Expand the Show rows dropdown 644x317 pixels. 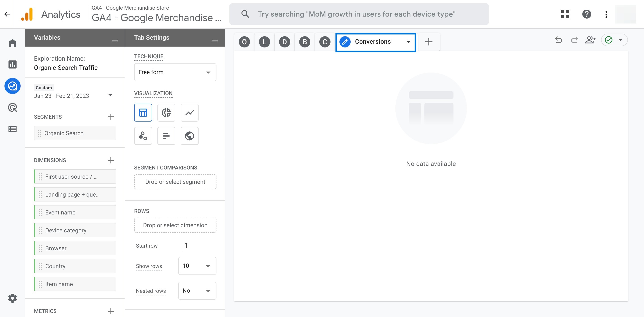197,266
